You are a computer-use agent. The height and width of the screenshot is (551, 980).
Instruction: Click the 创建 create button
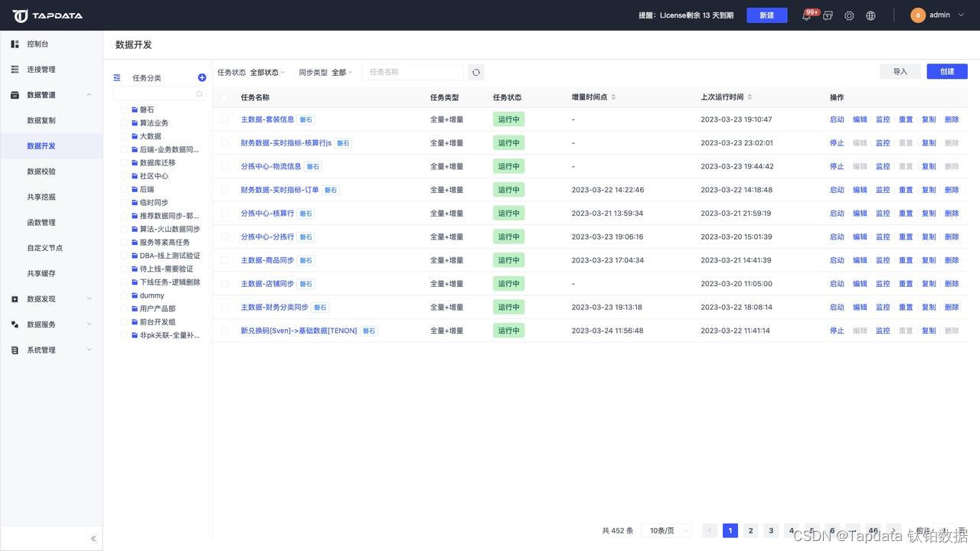[947, 71]
